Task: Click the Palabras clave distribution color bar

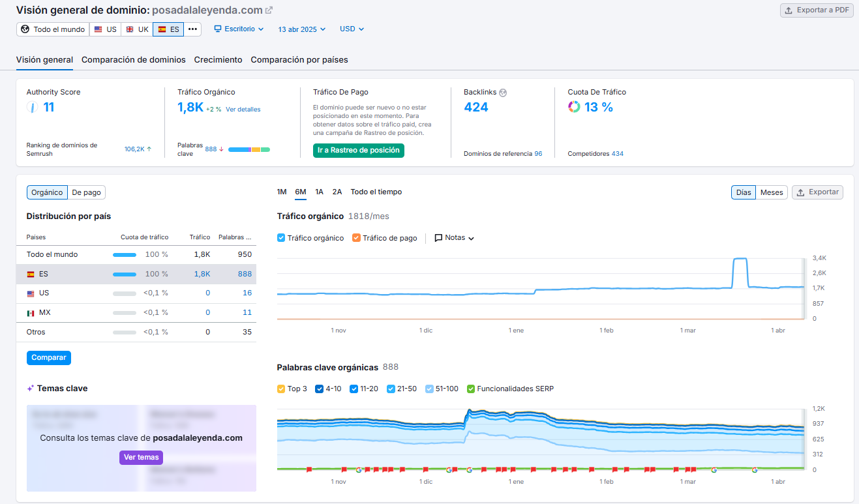Action: tap(249, 149)
